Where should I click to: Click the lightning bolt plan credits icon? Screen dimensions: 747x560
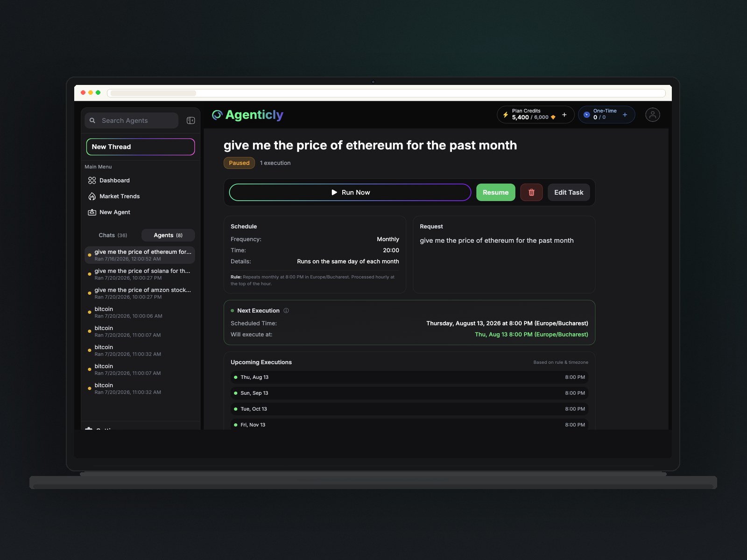pos(505,115)
